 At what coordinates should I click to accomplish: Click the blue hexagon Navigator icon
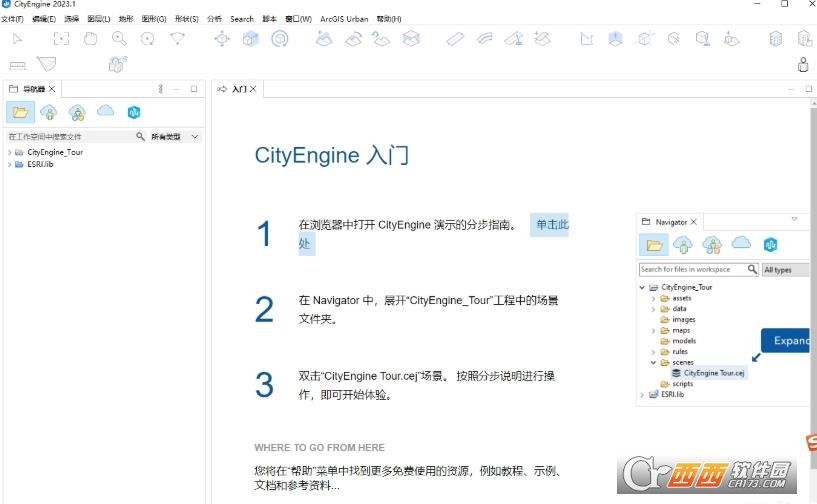click(x=134, y=112)
